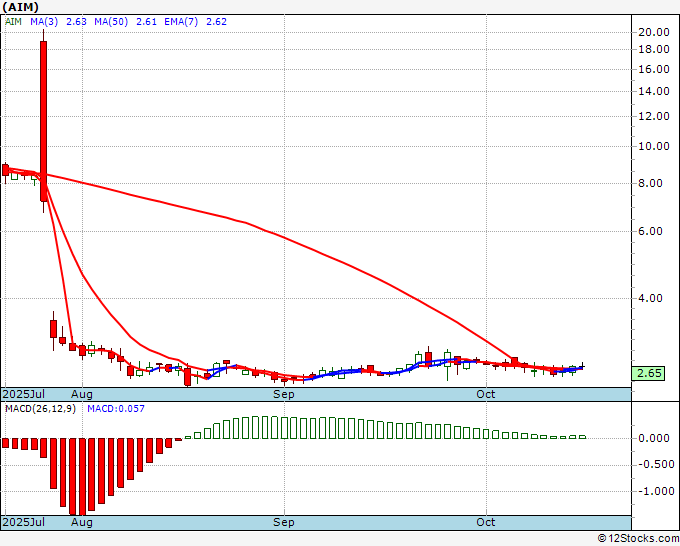Click the 4.00 price axis label
Screen dimensions: 680x546
pyautogui.click(x=651, y=298)
